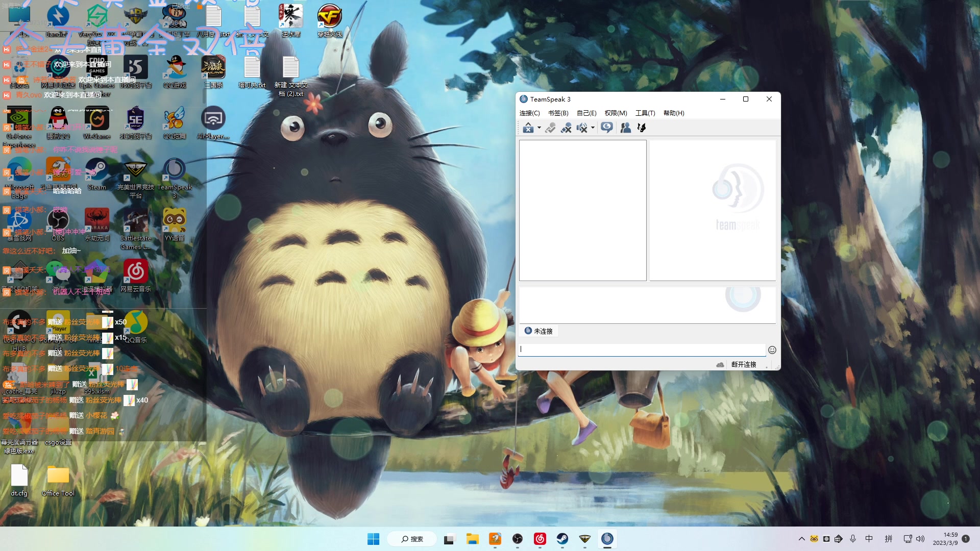
Task: Select the OBS desktop shortcut
Action: (x=58, y=225)
